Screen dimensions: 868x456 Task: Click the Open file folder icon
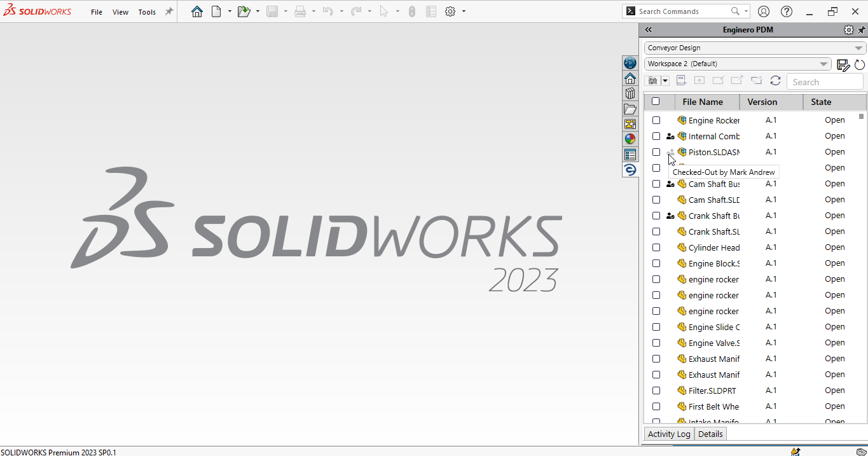pos(244,11)
